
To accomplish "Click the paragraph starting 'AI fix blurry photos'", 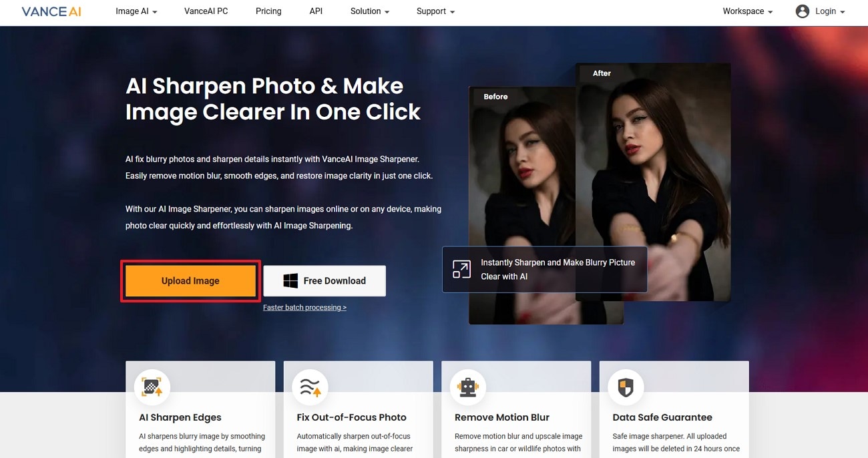I will [279, 168].
